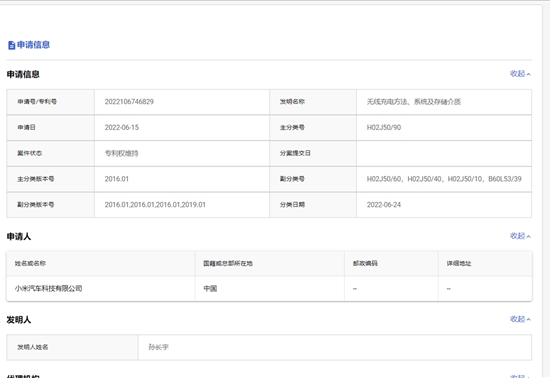Collapse the 申请信息 section with 收起
The image size is (550, 378).
pyautogui.click(x=520, y=74)
